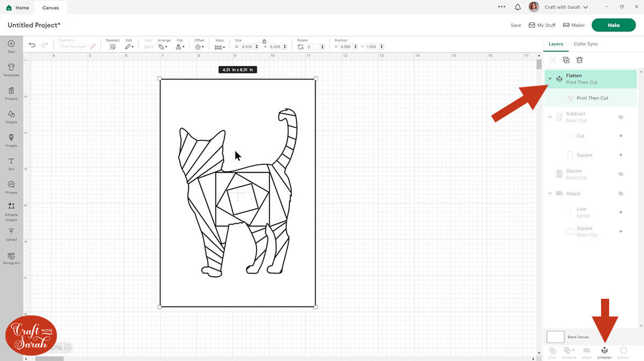Toggle the size aspect ratio lock
The width and height of the screenshot is (644, 361).
(264, 41)
